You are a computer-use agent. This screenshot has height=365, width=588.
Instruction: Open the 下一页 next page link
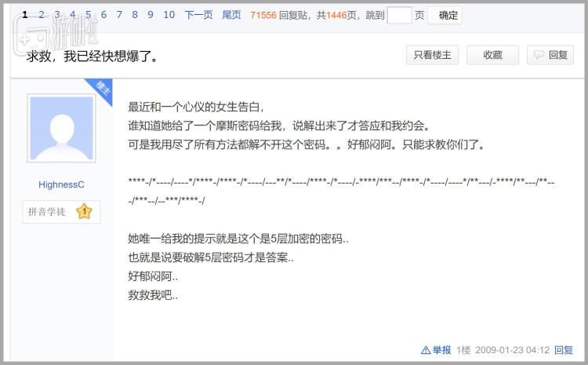click(x=199, y=15)
